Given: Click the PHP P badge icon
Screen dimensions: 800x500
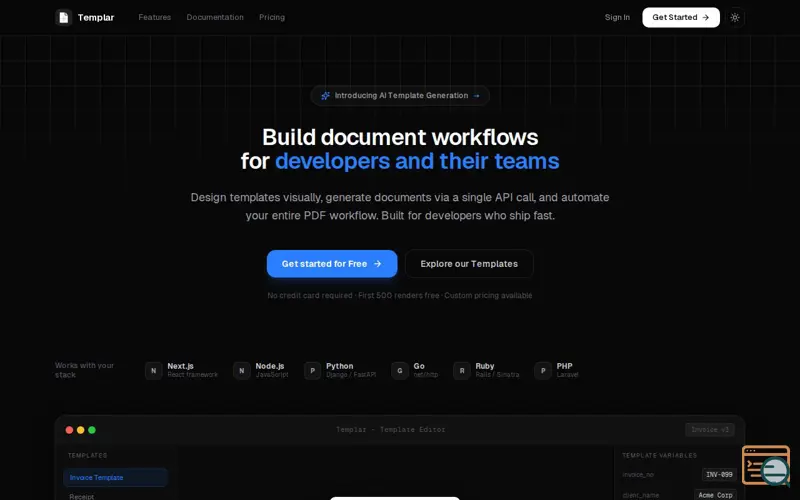Looking at the screenshot, I should point(543,370).
